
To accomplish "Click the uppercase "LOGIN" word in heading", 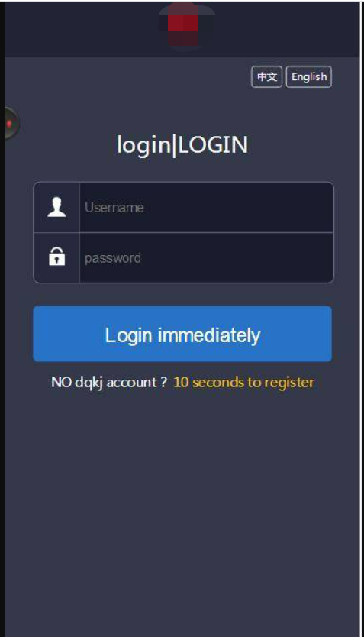I will pyautogui.click(x=213, y=144).
